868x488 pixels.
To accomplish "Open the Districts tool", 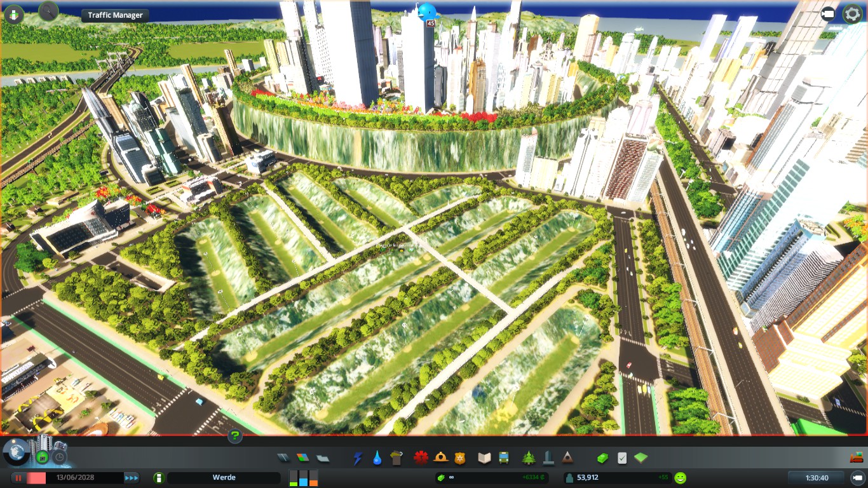I will click(323, 457).
